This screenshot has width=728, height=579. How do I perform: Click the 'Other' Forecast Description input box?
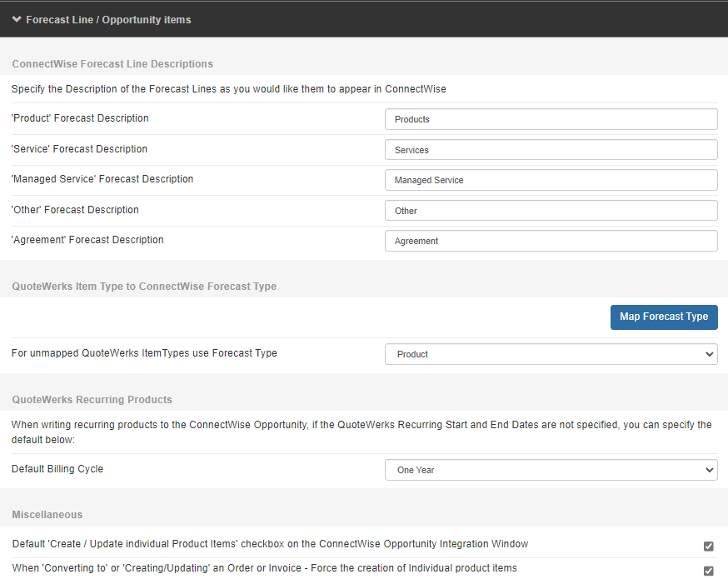pos(551,211)
